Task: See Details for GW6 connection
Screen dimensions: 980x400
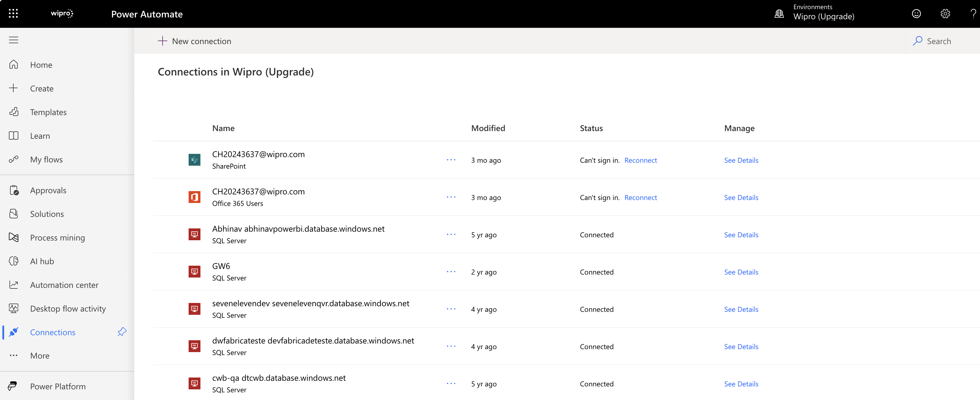Action: (x=741, y=272)
